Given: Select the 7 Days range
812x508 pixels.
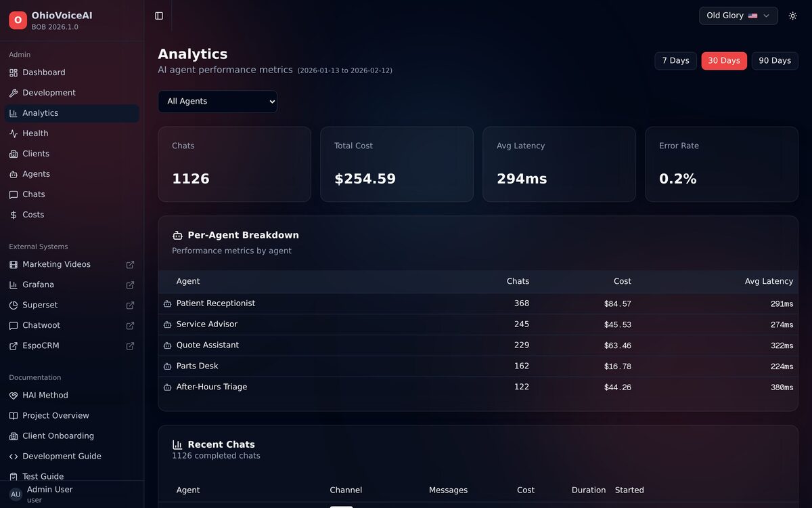Looking at the screenshot, I should point(675,61).
